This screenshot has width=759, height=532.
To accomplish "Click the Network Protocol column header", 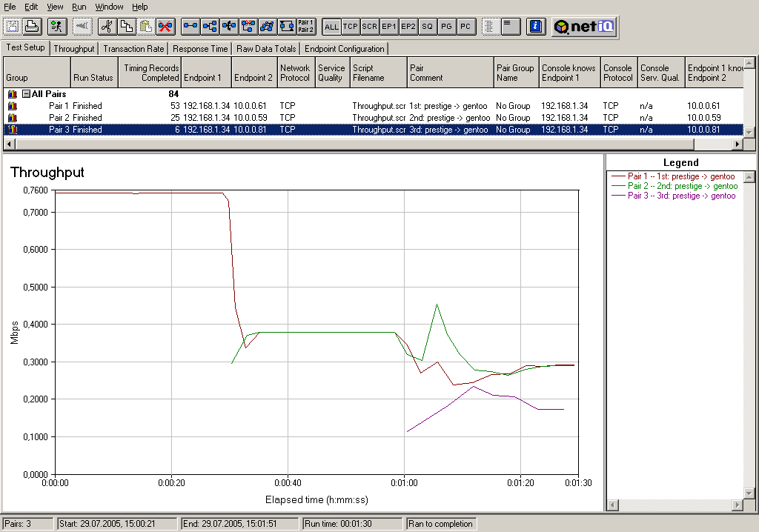I will coord(296,73).
